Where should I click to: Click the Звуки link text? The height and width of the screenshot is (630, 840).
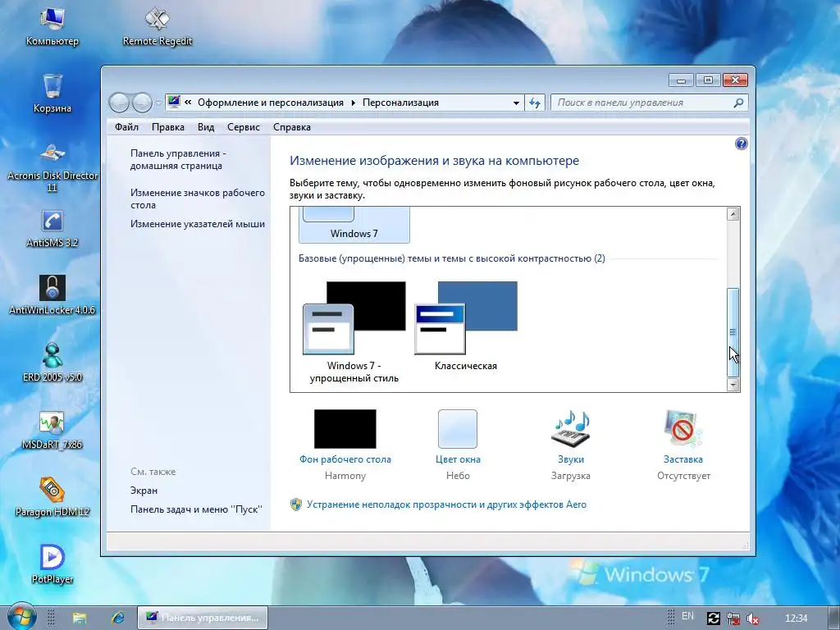(571, 459)
